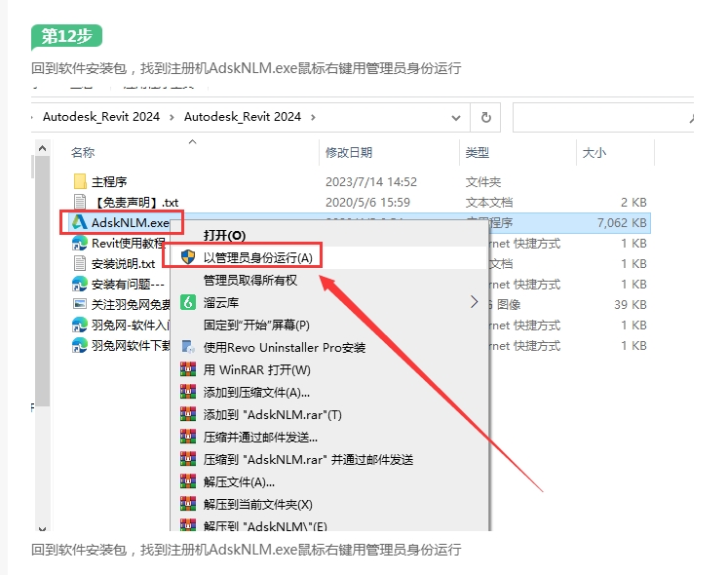The width and height of the screenshot is (728, 575).
Task: Click the file list vertical scrollbar thumb
Action: click(x=42, y=281)
